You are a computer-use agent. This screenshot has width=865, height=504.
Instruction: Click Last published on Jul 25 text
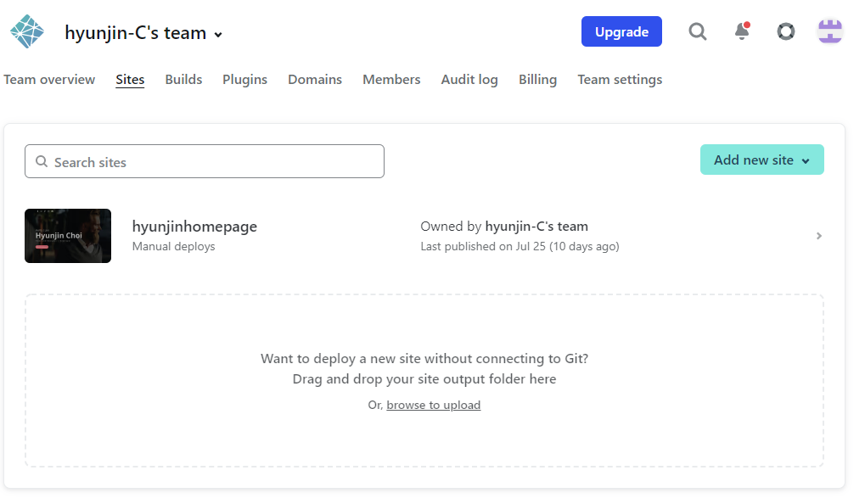(520, 247)
